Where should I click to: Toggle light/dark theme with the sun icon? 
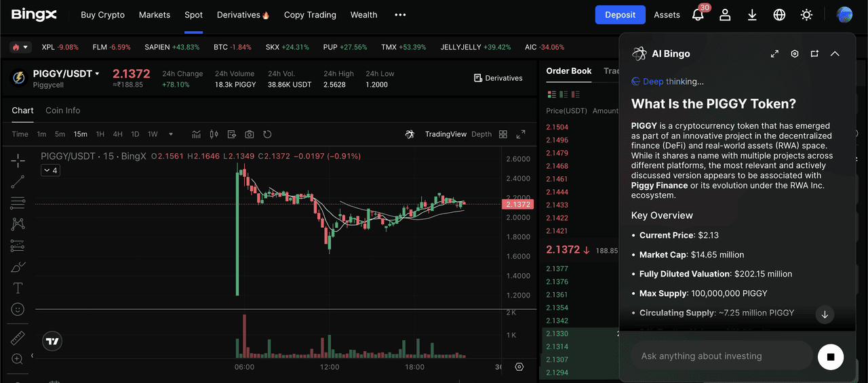tap(806, 15)
